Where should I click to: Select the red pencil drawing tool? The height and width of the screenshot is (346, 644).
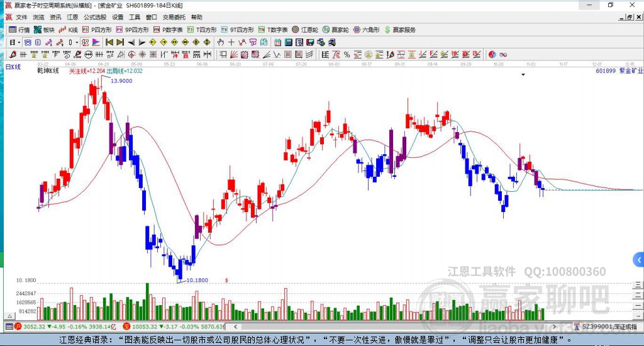tap(13, 55)
